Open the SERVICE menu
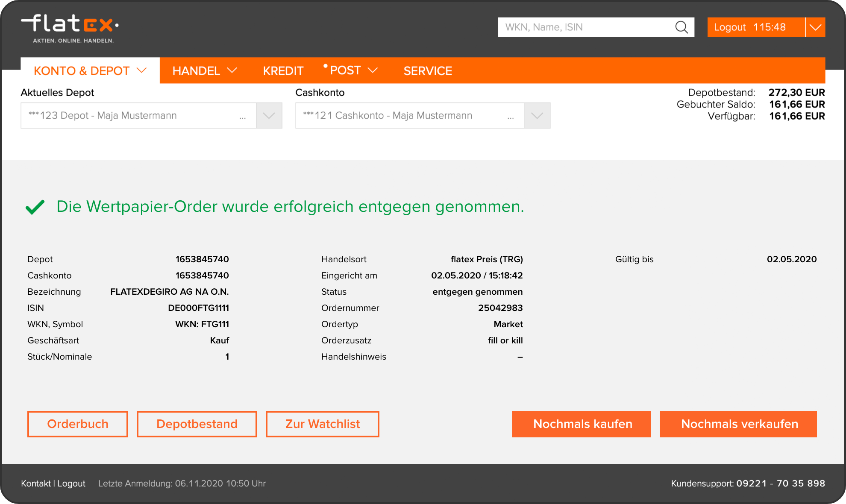The height and width of the screenshot is (504, 846). (x=428, y=70)
